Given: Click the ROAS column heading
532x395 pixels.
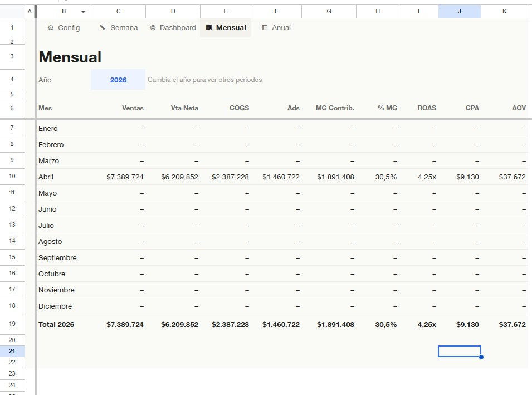Looking at the screenshot, I should coord(427,108).
